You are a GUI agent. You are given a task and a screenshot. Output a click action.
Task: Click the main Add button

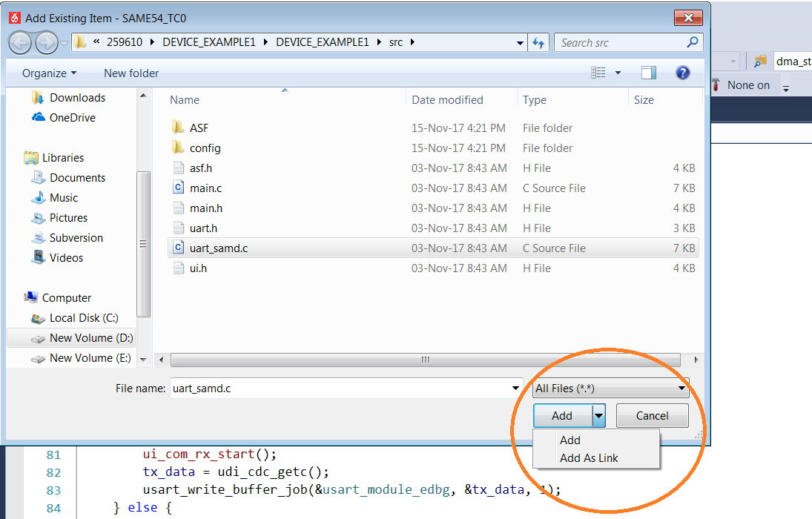562,415
